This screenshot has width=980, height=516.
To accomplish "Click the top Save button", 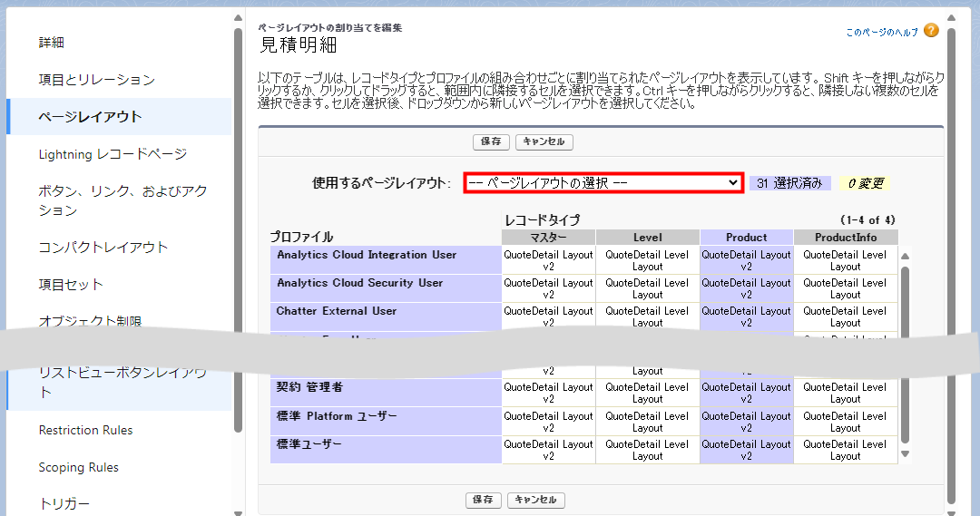I will click(x=491, y=142).
